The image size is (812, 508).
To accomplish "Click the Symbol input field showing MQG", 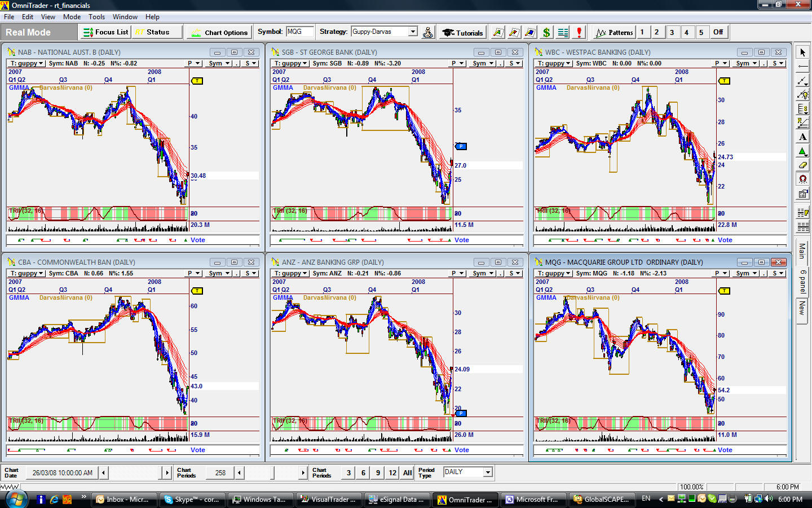I will point(299,32).
